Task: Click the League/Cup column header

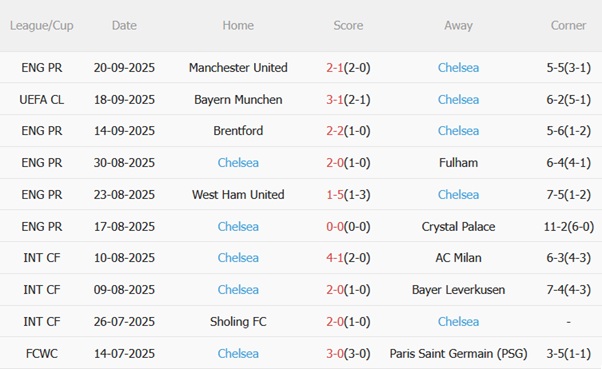Action: coord(41,25)
